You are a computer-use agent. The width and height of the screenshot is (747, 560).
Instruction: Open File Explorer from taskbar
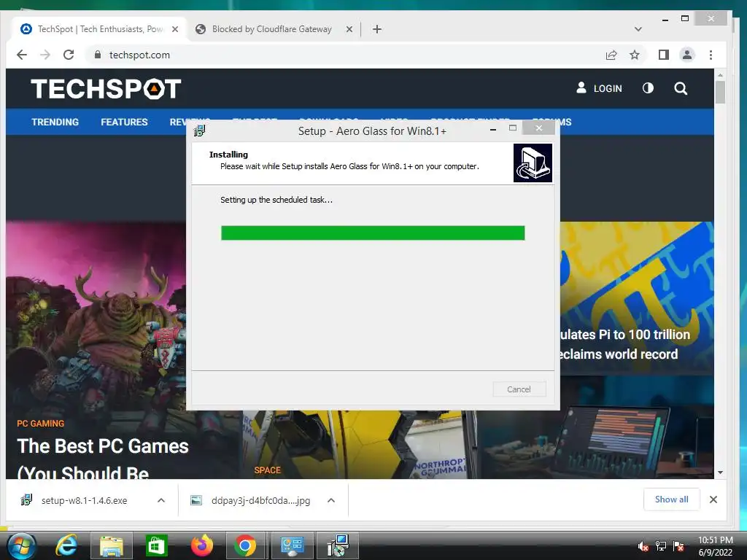coord(111,545)
